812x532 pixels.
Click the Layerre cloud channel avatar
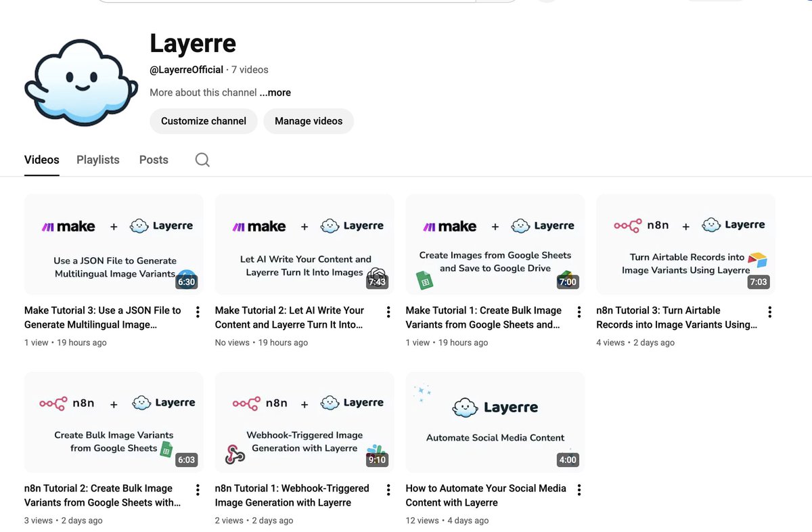(x=81, y=83)
